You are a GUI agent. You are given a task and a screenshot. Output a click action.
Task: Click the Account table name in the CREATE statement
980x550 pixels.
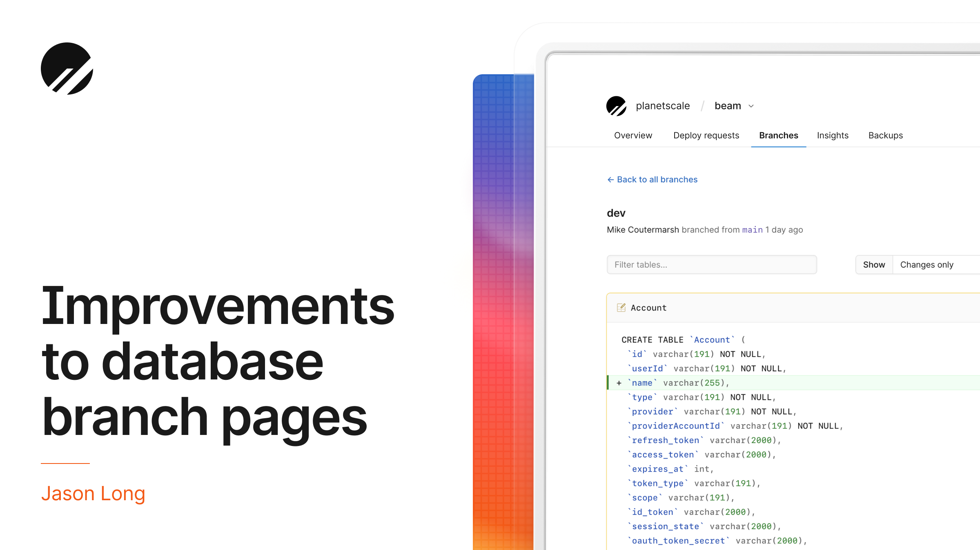coord(712,339)
